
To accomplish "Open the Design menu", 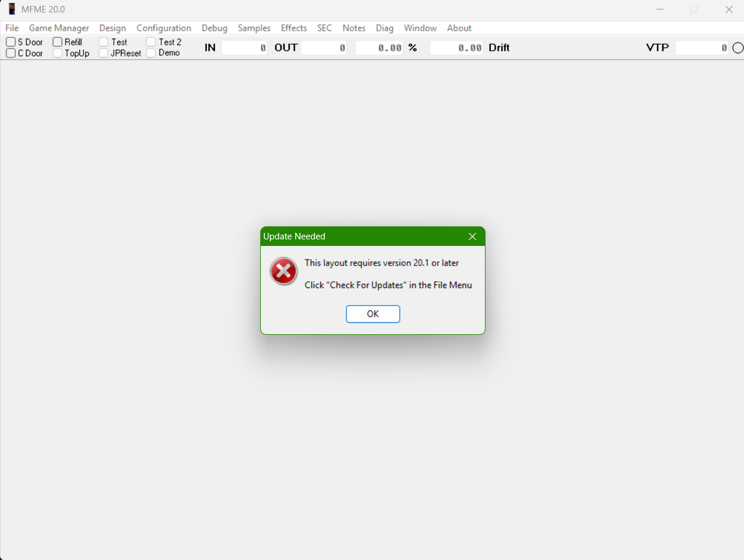I will tap(113, 28).
